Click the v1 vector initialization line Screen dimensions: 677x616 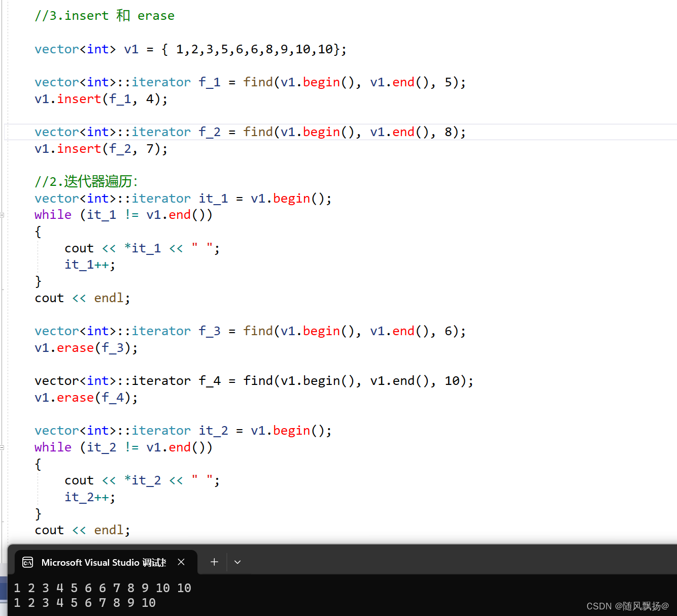(x=191, y=49)
